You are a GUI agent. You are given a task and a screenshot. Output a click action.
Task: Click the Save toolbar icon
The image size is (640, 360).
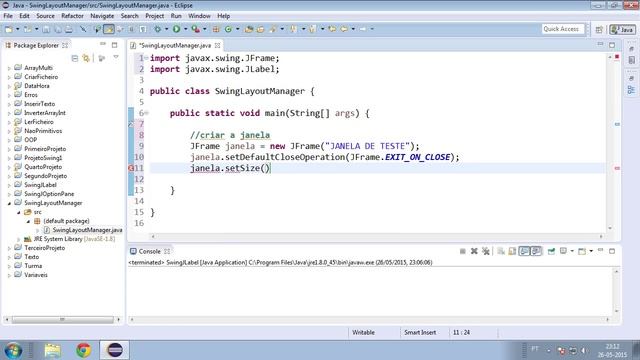pyautogui.click(x=46, y=29)
